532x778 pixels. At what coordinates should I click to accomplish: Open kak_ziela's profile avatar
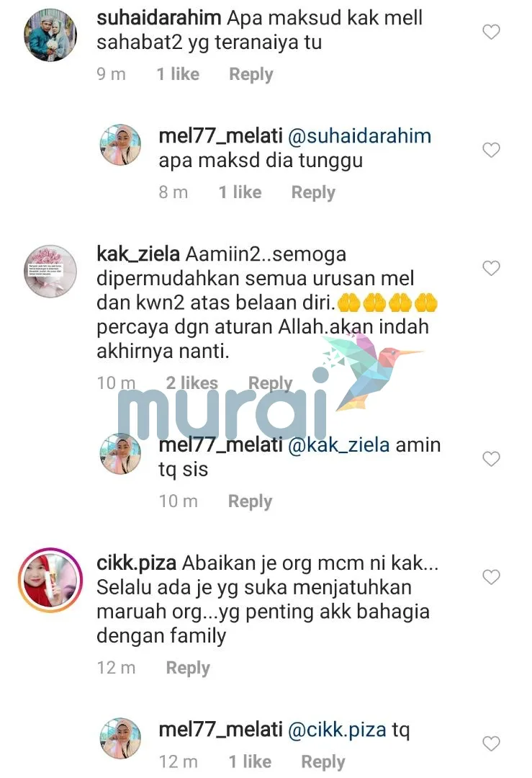pyautogui.click(x=50, y=271)
